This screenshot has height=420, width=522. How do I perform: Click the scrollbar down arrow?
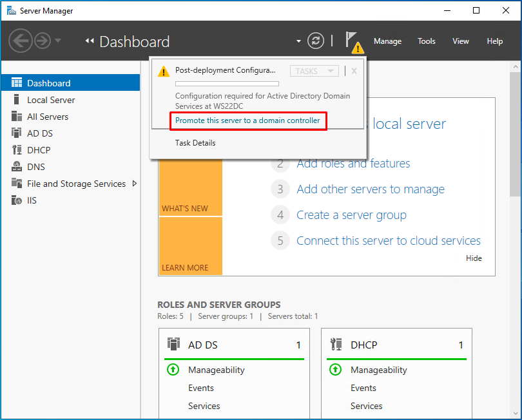516,414
